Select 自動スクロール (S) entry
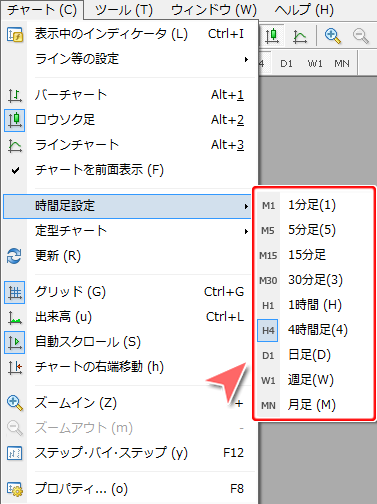 (x=127, y=342)
